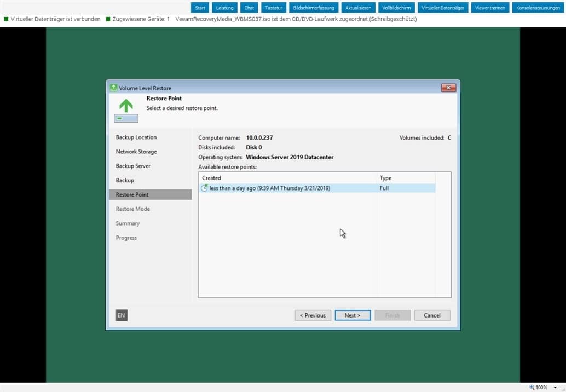Click the green arrow restore icon in header
This screenshot has width=566, height=392.
(x=126, y=106)
